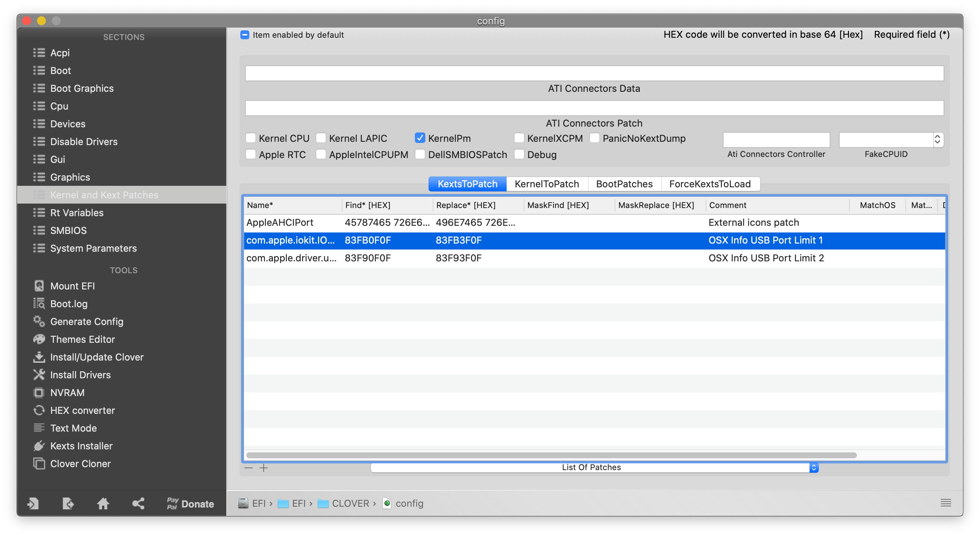
Task: Click the PayPal Donate button
Action: click(x=190, y=504)
